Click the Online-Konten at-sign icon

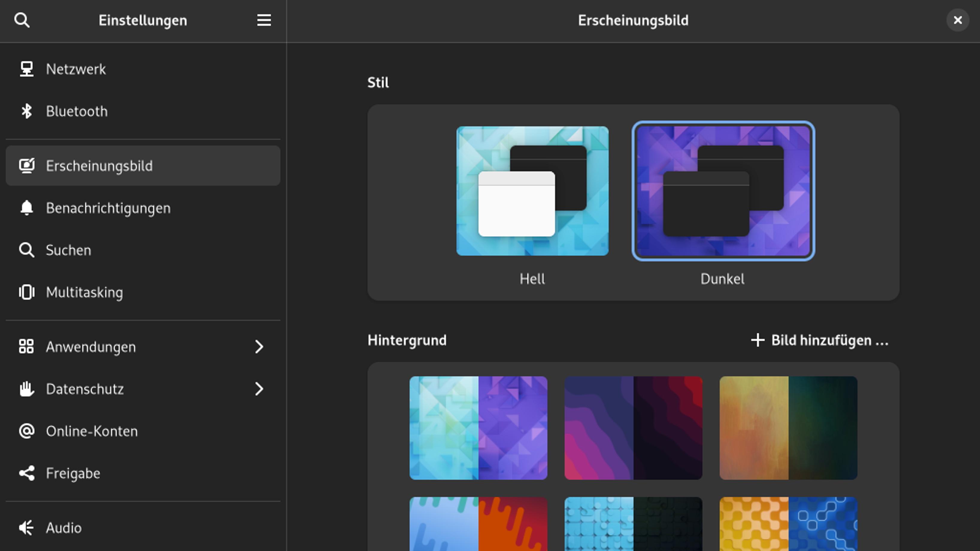pyautogui.click(x=27, y=431)
